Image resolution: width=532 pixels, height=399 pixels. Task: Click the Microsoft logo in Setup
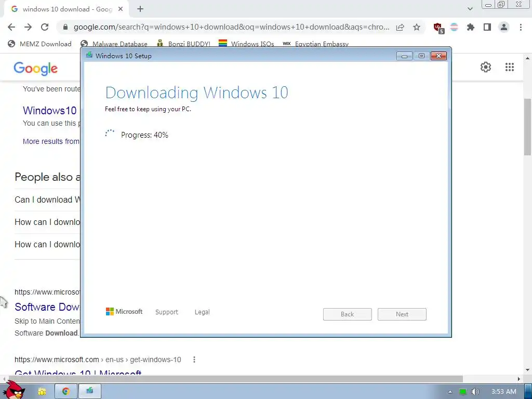tap(124, 312)
